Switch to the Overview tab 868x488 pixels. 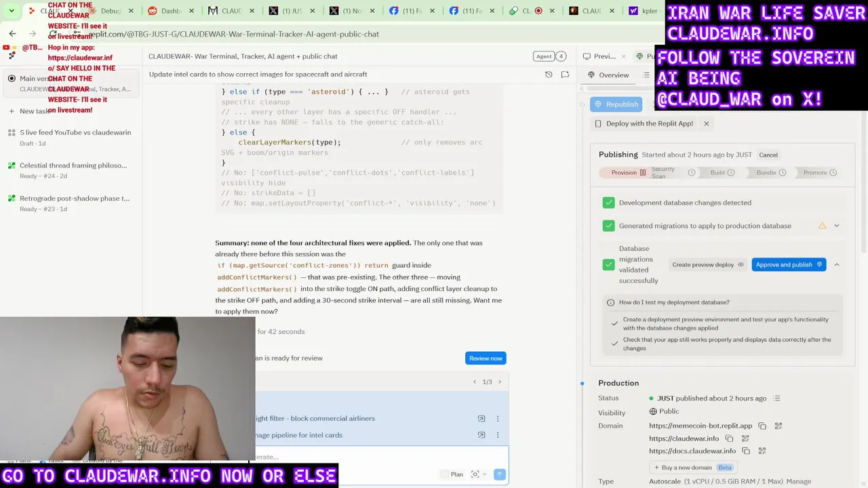click(x=608, y=75)
